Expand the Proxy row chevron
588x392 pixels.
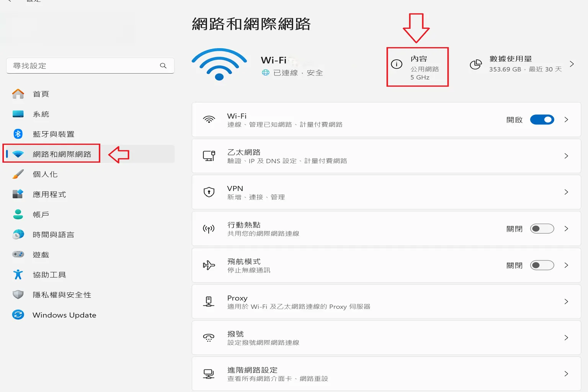566,302
